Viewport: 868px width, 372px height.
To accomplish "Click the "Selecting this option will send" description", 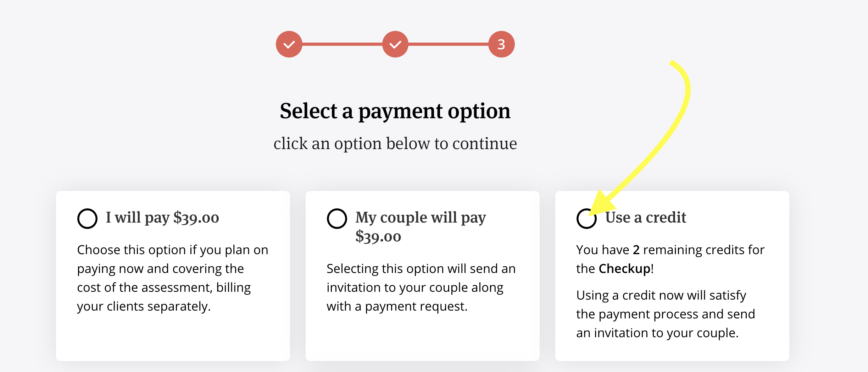I will 421,287.
